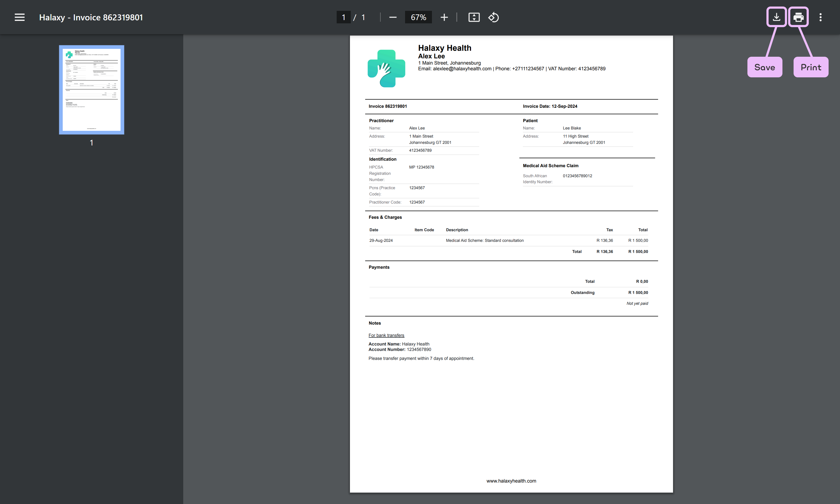Click the 'For bank transfers' underlined text
840x504 pixels.
pos(386,335)
